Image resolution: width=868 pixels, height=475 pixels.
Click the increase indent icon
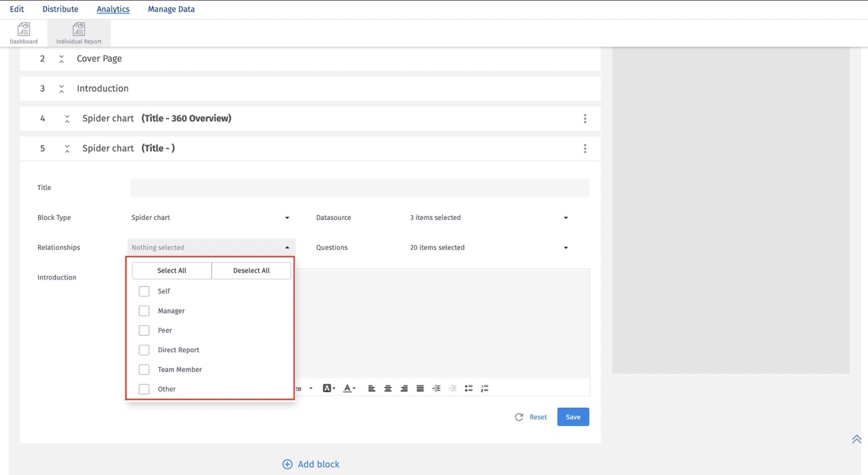pos(436,387)
